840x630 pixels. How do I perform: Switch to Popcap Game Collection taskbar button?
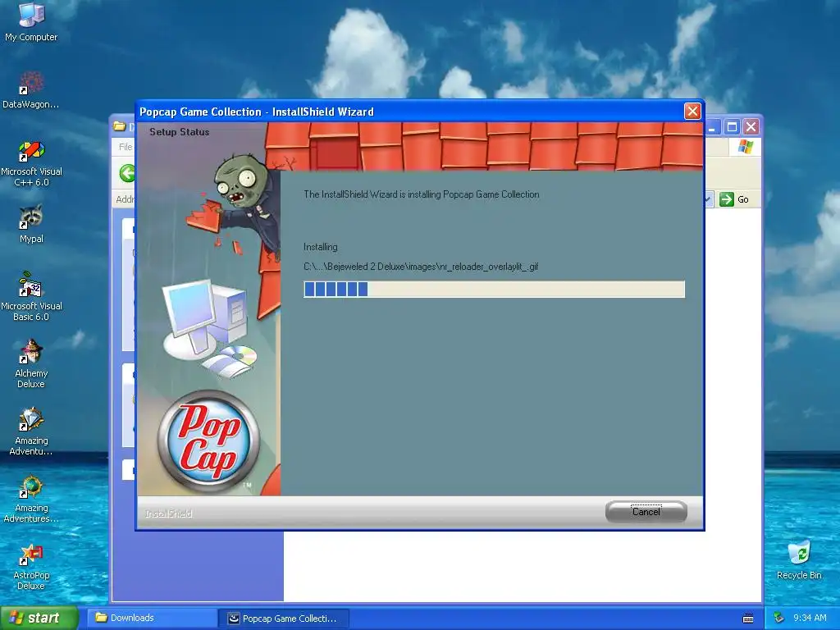pyautogui.click(x=284, y=619)
